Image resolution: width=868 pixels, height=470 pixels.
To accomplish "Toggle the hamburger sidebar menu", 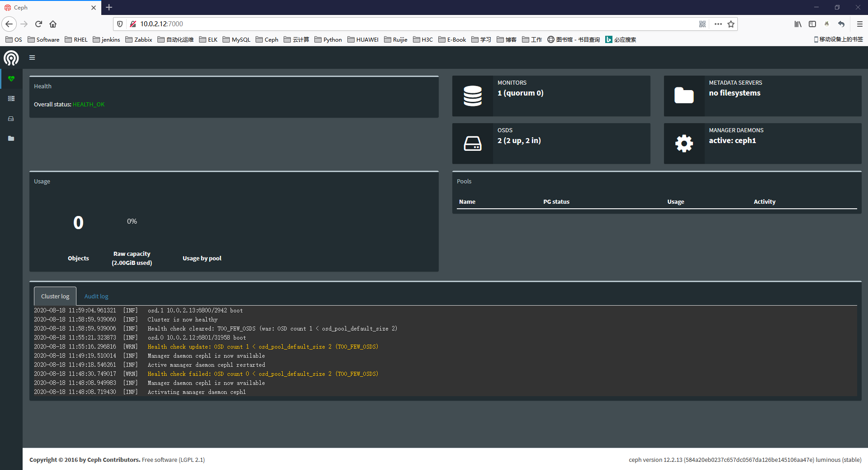I will click(x=32, y=58).
